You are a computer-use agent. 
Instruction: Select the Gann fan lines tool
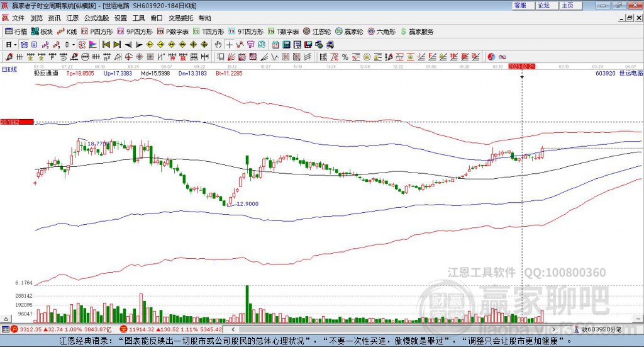[231, 57]
